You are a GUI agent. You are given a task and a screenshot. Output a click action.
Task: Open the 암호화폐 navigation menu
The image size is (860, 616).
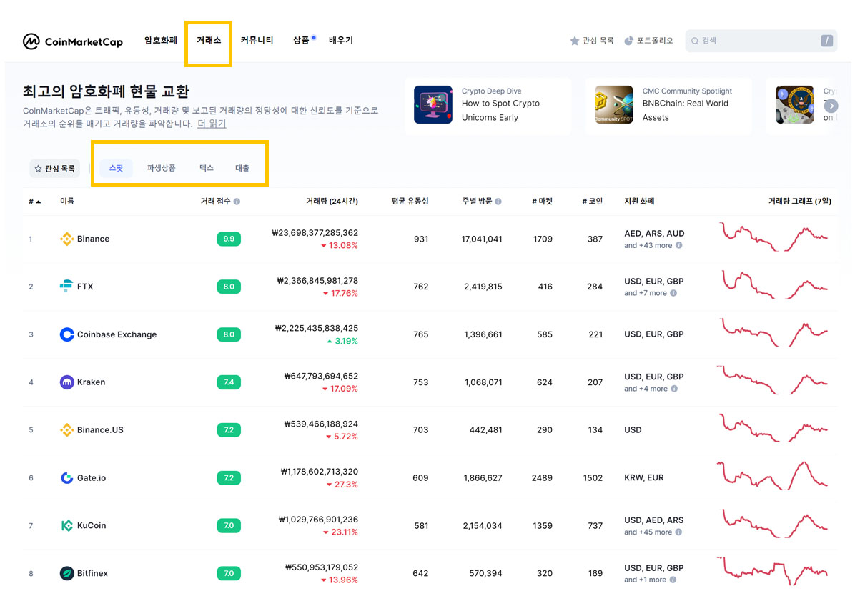pyautogui.click(x=161, y=41)
